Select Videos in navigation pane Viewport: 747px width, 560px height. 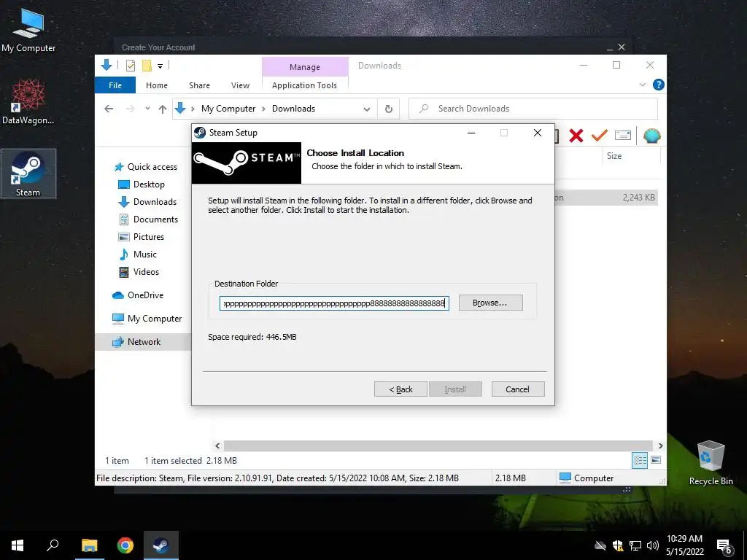(x=139, y=272)
